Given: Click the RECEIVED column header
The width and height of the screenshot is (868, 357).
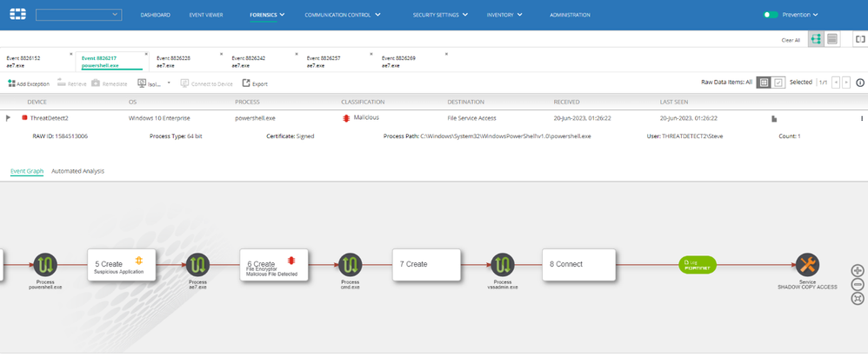Looking at the screenshot, I should [567, 102].
